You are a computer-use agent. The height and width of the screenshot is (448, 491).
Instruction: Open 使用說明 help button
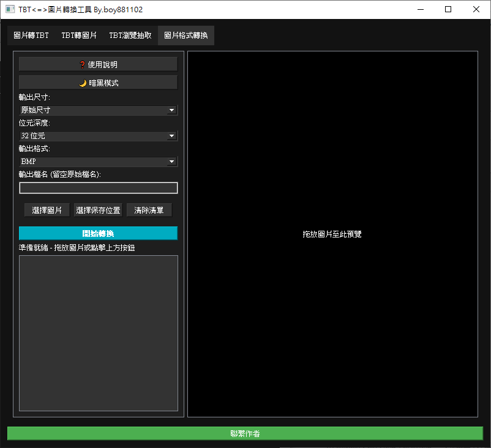pos(99,64)
